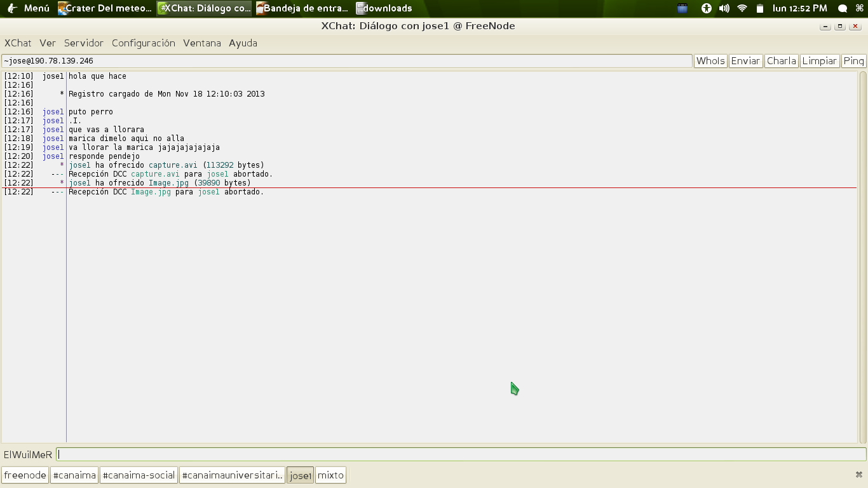Open the Ver menu
868x488 pixels.
48,43
